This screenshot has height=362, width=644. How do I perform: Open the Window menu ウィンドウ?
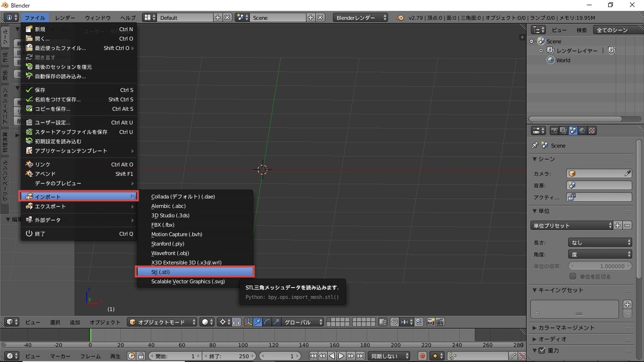pos(98,17)
